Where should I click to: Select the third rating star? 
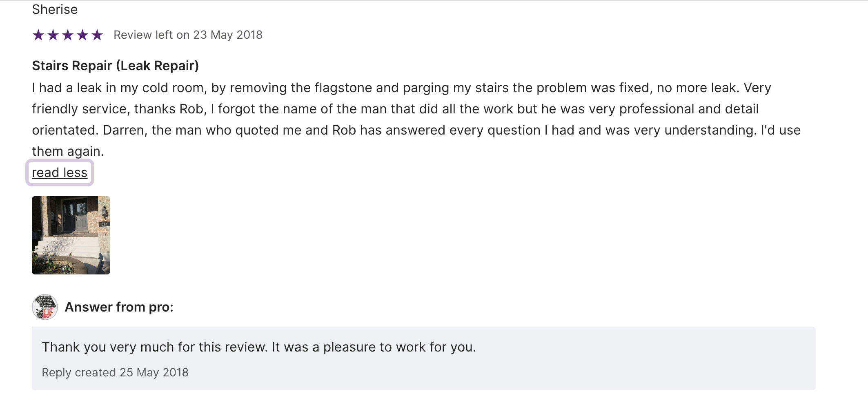click(x=68, y=35)
